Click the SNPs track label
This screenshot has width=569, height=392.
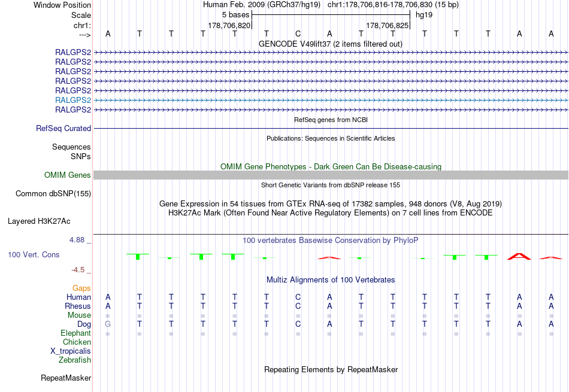[81, 156]
